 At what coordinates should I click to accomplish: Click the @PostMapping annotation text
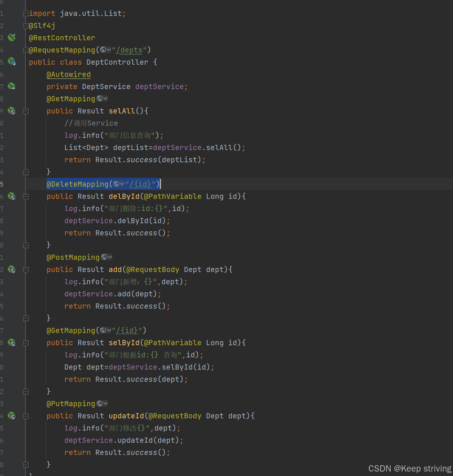click(x=73, y=257)
